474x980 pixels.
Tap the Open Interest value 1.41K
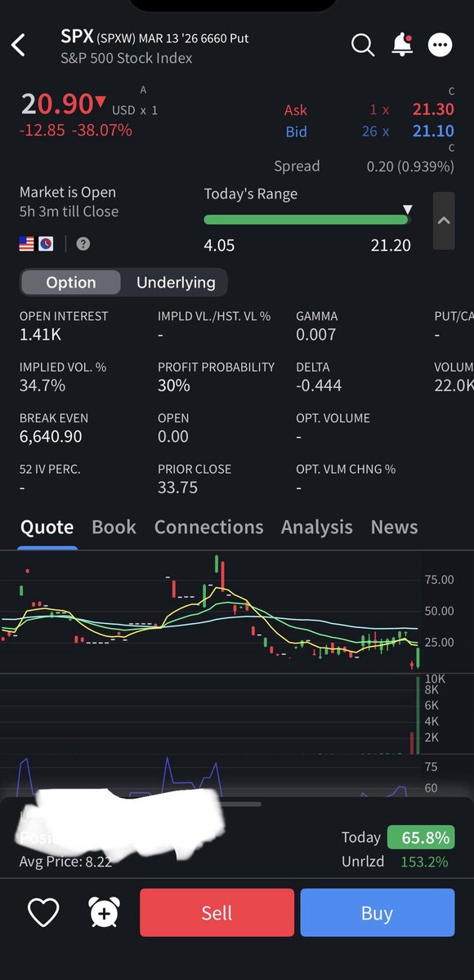coord(41,334)
